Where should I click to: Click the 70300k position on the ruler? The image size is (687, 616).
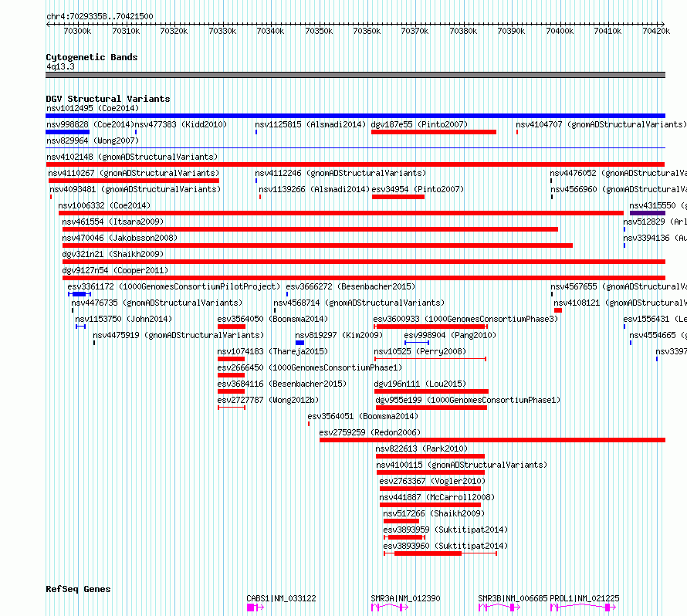click(x=77, y=31)
